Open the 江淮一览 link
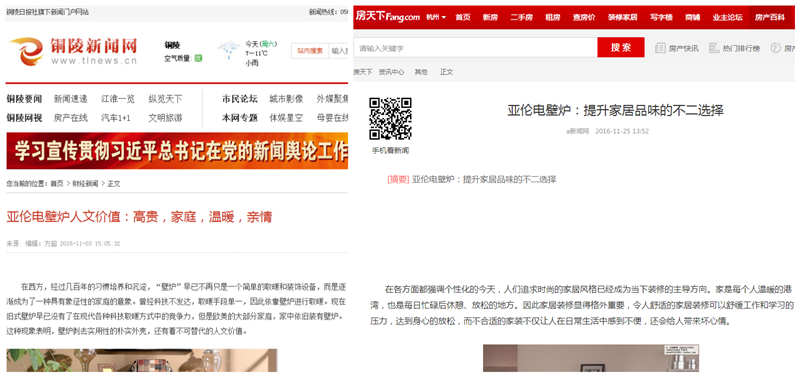Viewport: 800px width, 377px height. click(x=118, y=99)
